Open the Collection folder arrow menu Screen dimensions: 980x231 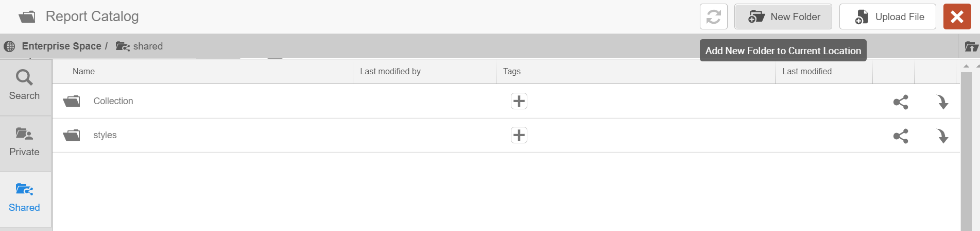point(942,102)
